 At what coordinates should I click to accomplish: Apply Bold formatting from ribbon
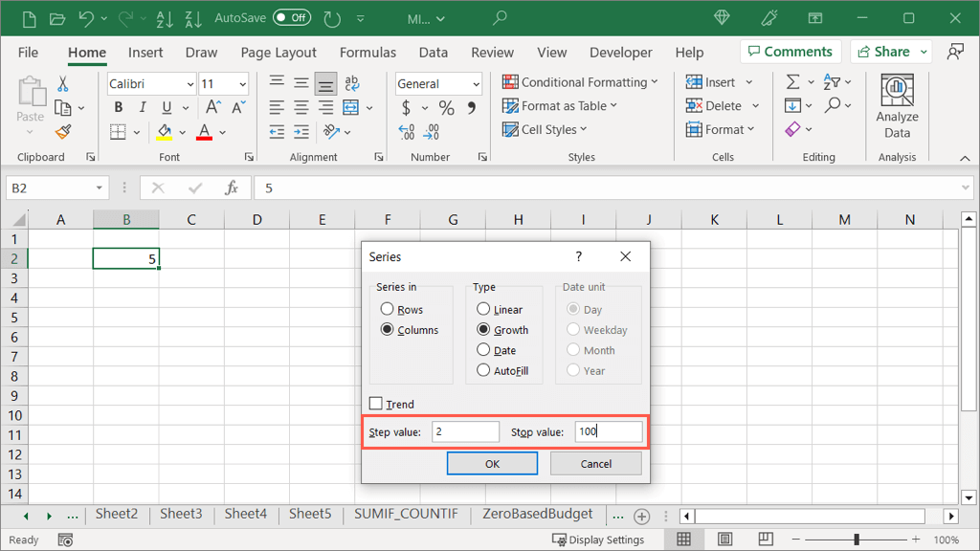click(119, 108)
